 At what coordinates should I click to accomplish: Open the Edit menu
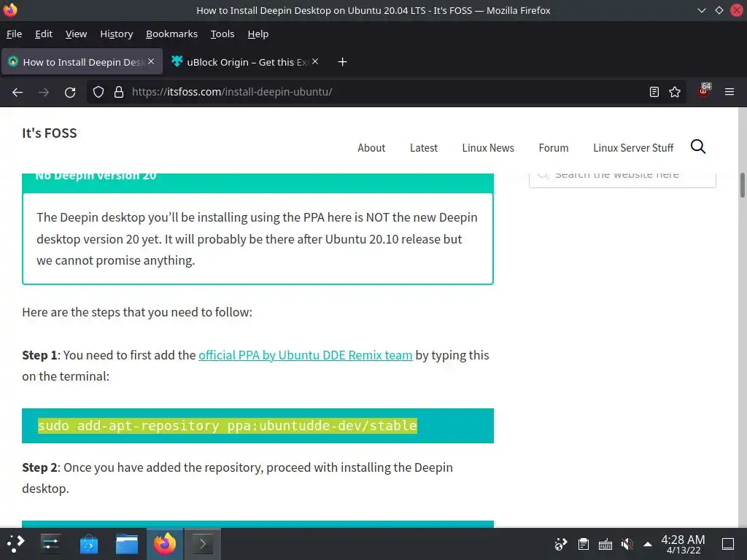[x=43, y=34]
